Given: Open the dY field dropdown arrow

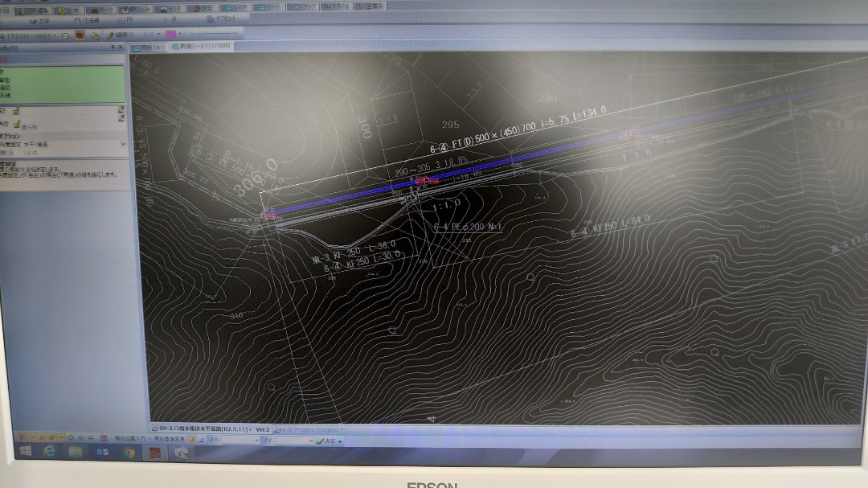Looking at the screenshot, I should [x=310, y=441].
